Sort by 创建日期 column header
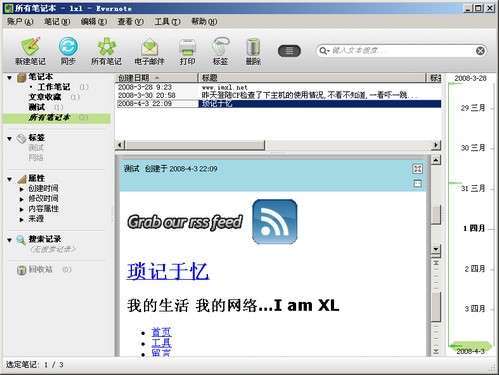Image resolution: width=499 pixels, height=375 pixels. pos(157,78)
